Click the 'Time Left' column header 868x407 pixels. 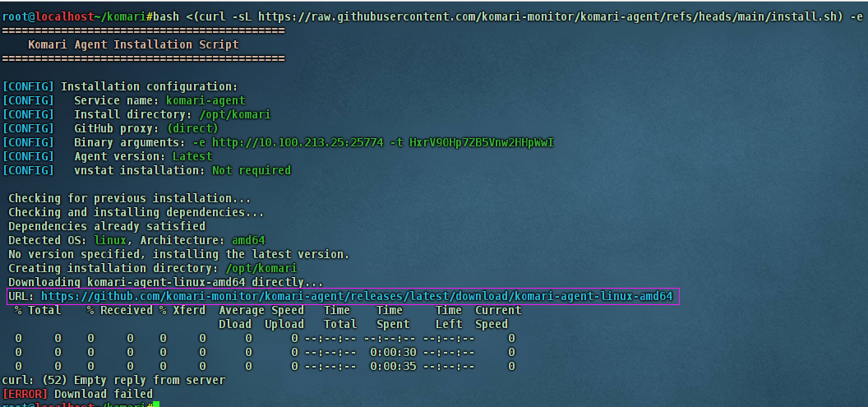tap(449, 317)
